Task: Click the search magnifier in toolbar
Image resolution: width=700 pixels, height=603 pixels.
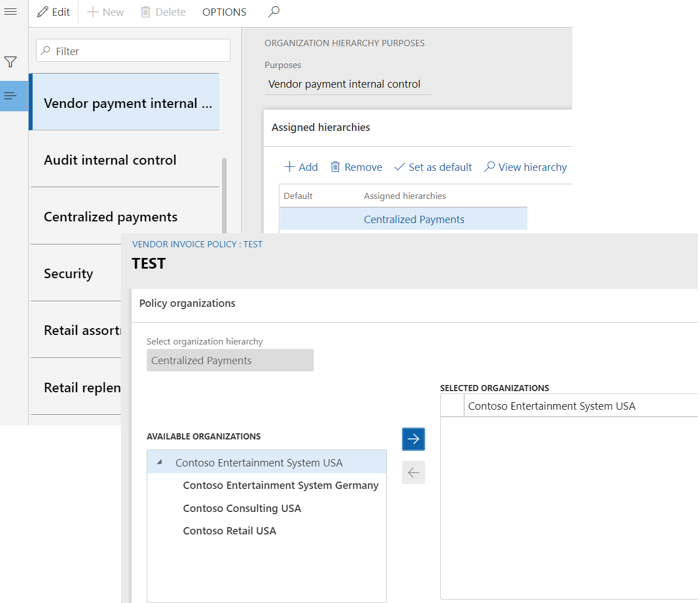Action: 274,12
